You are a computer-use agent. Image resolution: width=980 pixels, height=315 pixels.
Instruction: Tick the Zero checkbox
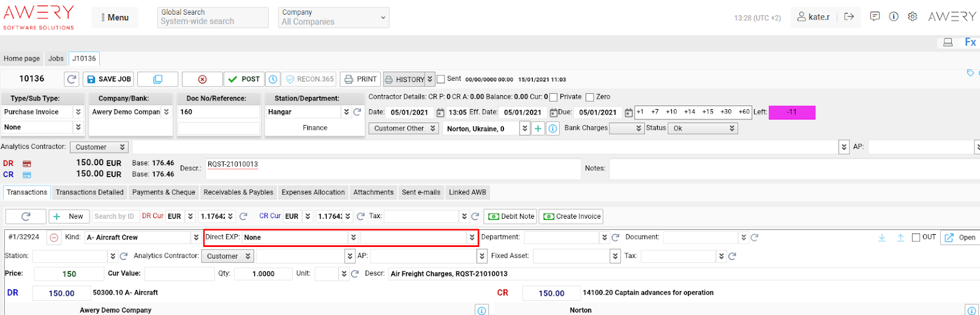tap(590, 97)
